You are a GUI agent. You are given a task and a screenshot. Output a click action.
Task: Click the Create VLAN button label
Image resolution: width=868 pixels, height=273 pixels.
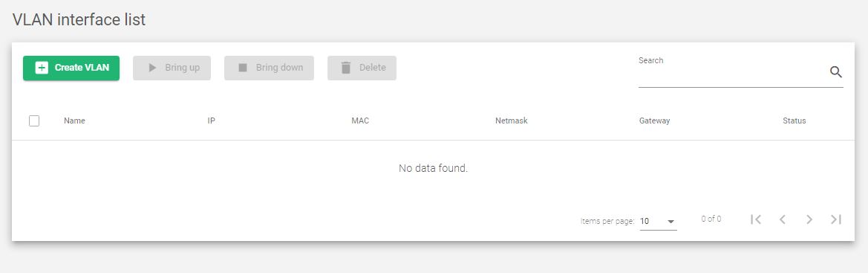[x=82, y=68]
